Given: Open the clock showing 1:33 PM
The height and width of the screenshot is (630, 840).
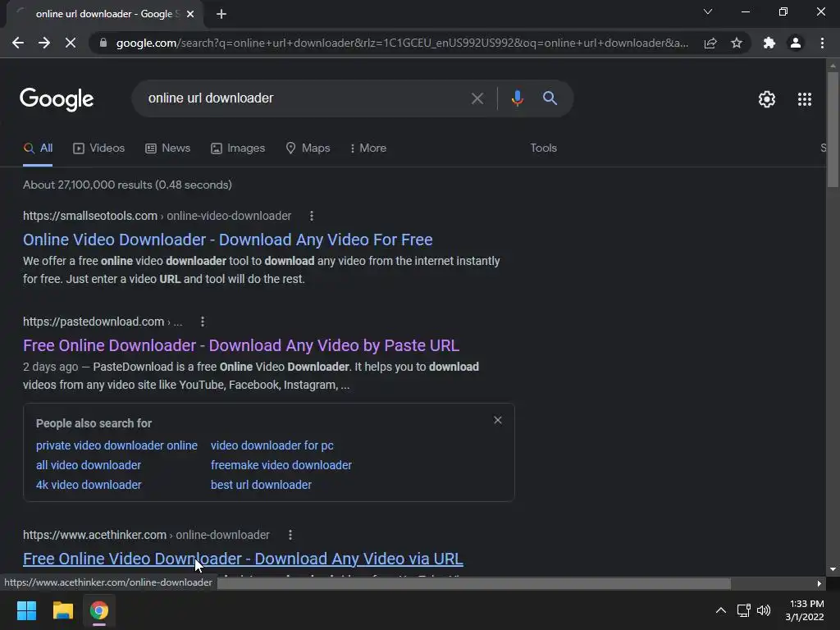Looking at the screenshot, I should pyautogui.click(x=805, y=610).
